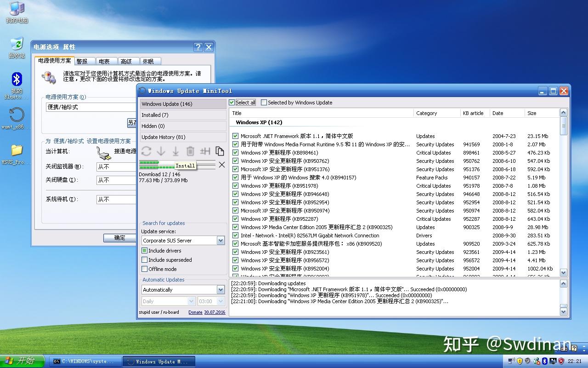
Task: Click the Hide updates ±H icon
Action: point(205,151)
